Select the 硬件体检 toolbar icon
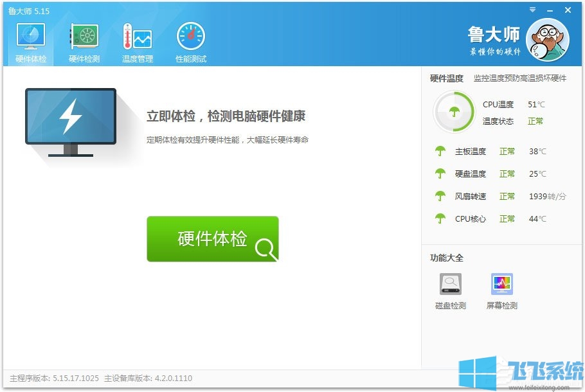Viewport: 585px width, 392px height. [30, 40]
